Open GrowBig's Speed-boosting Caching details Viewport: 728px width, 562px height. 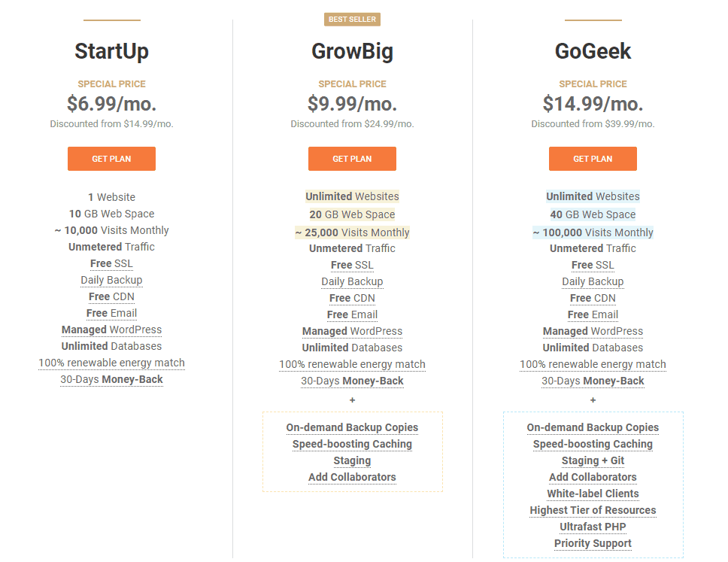pos(352,444)
